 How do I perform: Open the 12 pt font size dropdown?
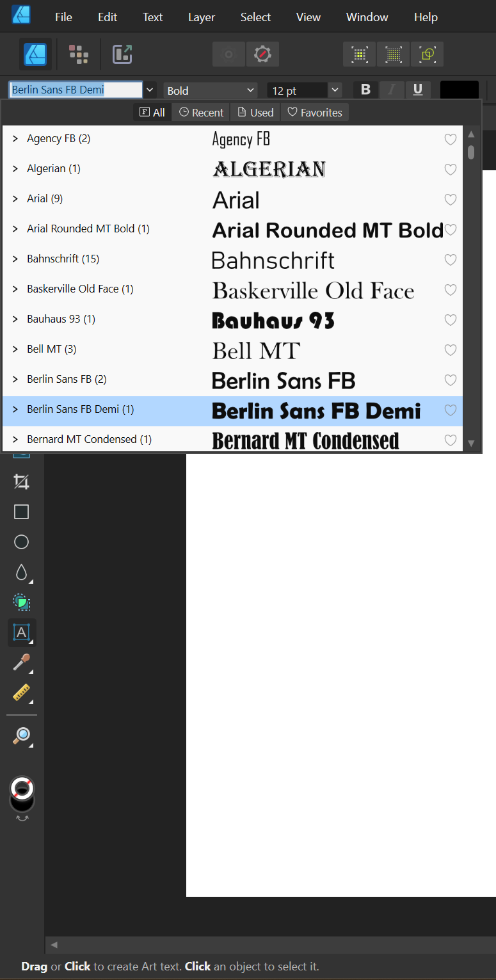[x=335, y=90]
